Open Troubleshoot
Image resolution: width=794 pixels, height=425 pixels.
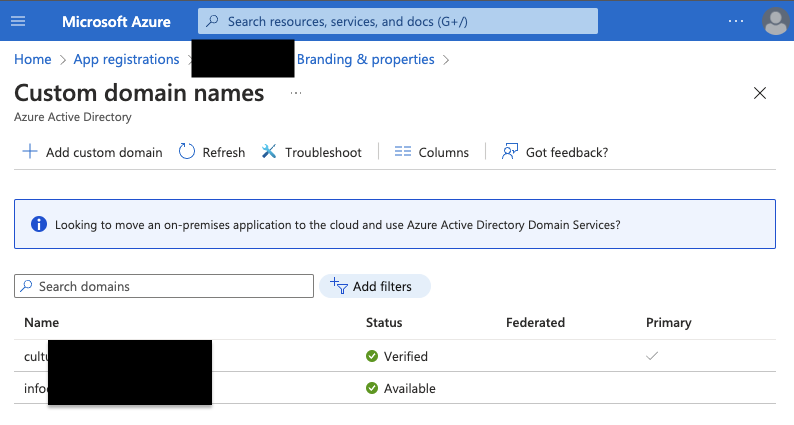(311, 152)
